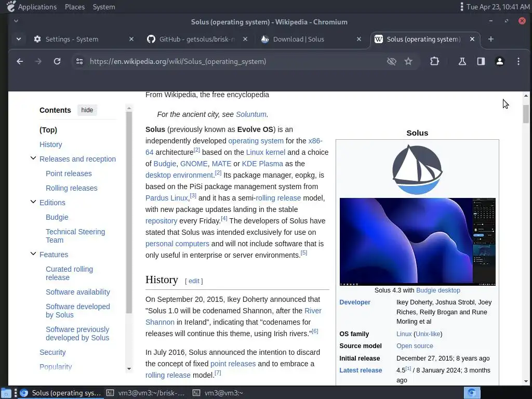
Task: Toggle the browser side panel
Action: 481,61
